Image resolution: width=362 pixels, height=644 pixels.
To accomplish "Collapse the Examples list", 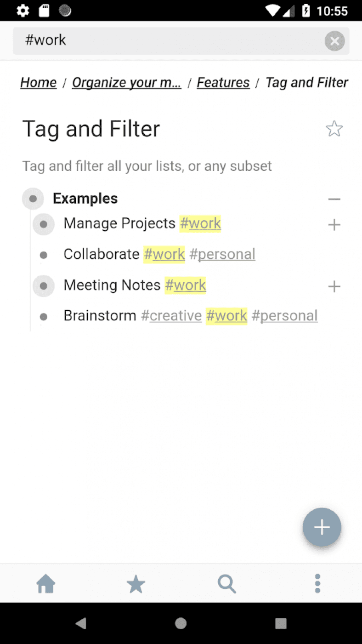I will (x=334, y=198).
